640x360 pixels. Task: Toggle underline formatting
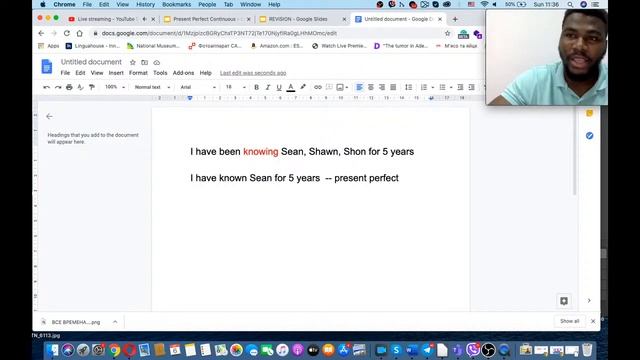click(x=279, y=87)
